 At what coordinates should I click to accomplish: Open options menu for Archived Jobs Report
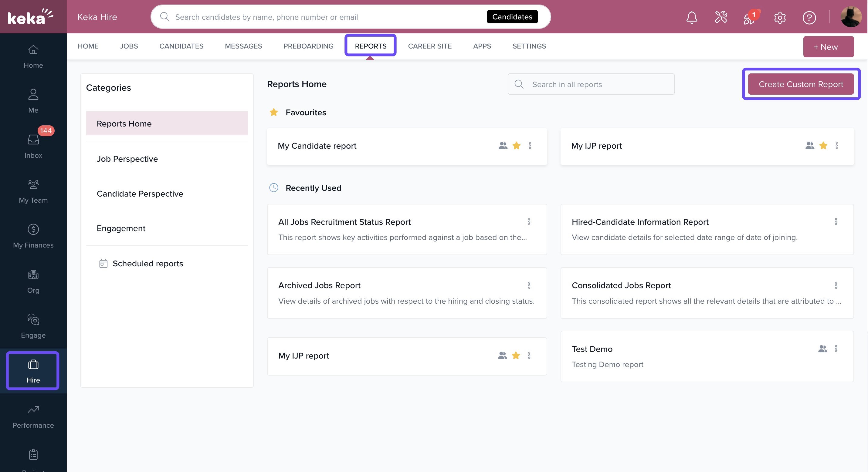coord(529,285)
